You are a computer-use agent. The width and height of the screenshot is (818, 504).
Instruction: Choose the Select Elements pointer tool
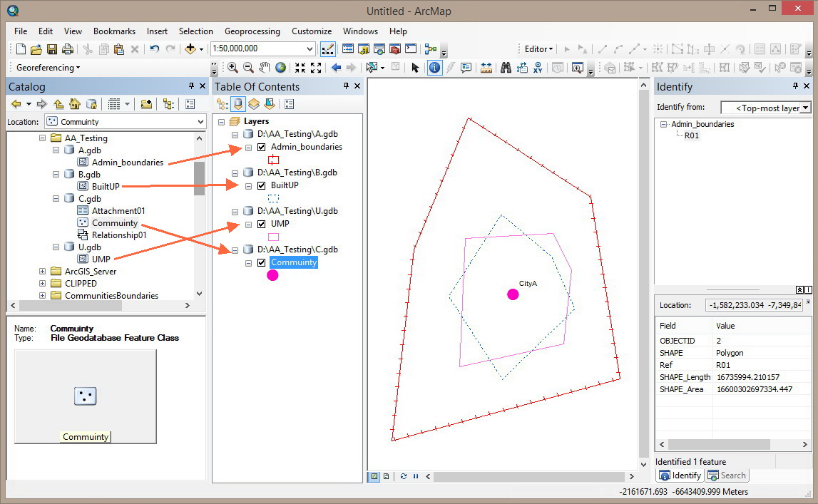(415, 68)
